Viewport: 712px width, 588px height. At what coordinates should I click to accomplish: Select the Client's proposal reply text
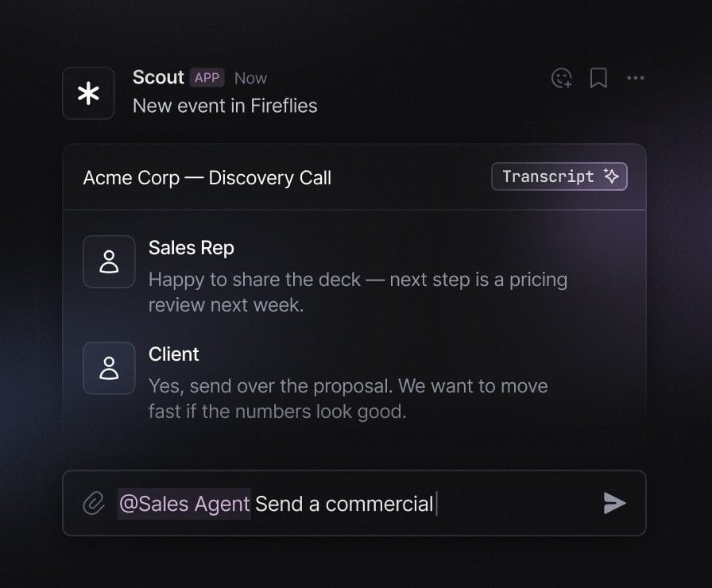point(348,399)
